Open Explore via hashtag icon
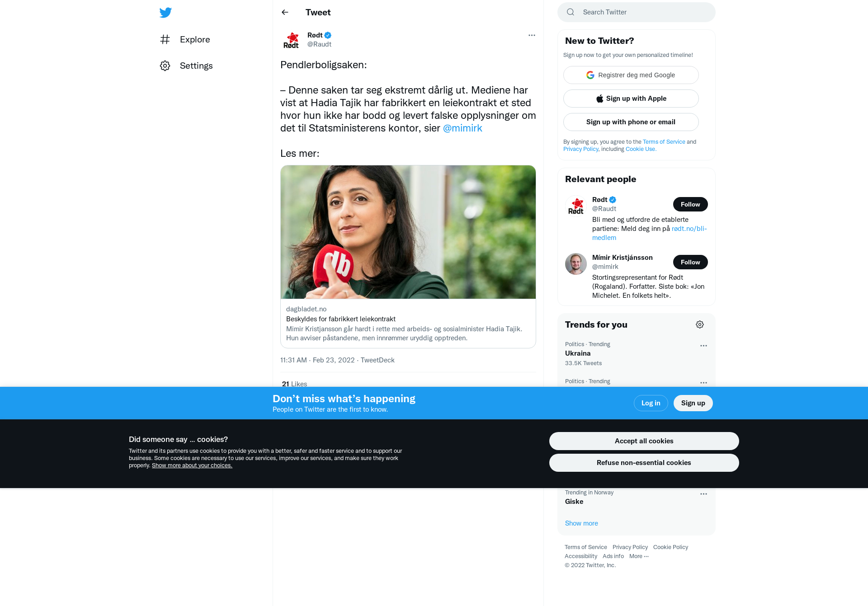This screenshot has width=868, height=606. click(165, 39)
